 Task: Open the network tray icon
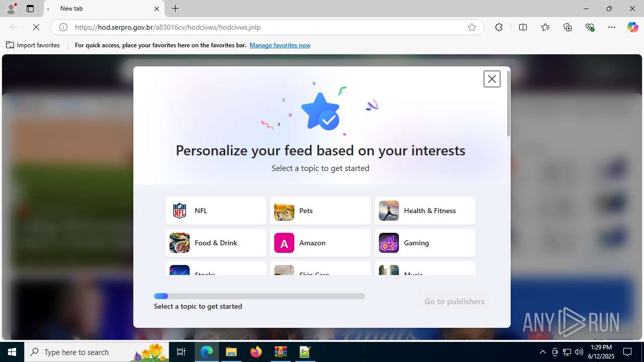pyautogui.click(x=567, y=352)
